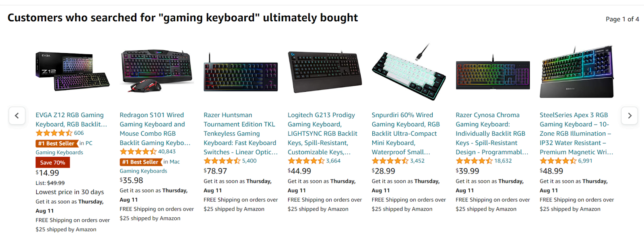Open Razer Huntsman Tournament Edition TKL link
Viewport: 644px width, 235px height.
[x=241, y=134]
